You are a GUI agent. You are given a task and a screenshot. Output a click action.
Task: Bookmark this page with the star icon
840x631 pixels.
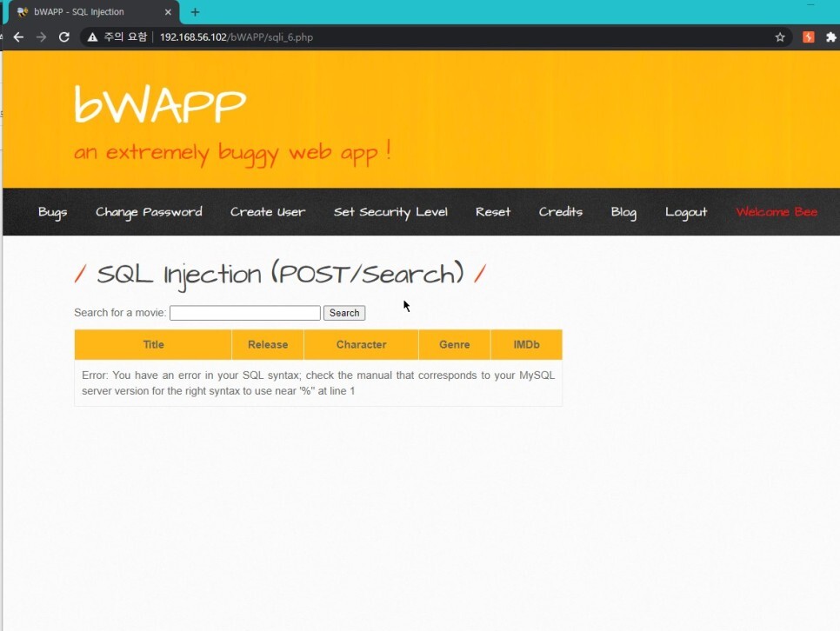pos(780,37)
